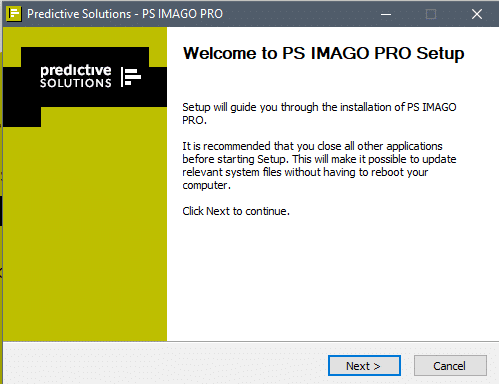The width and height of the screenshot is (499, 384).
Task: Click the empty title bar area before Minimize
Action: (x=298, y=14)
